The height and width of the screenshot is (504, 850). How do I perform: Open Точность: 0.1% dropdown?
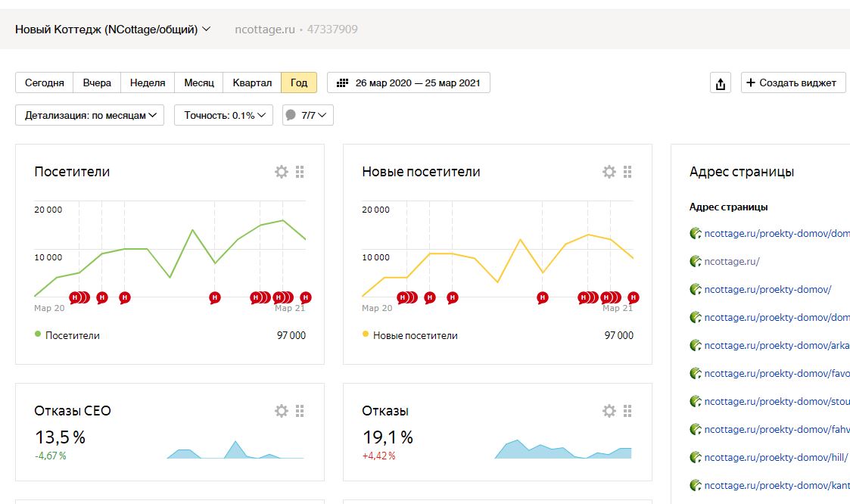click(x=223, y=115)
